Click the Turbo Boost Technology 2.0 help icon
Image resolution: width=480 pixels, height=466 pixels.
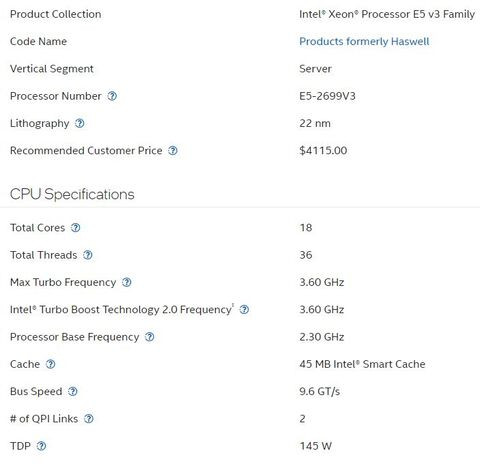coord(244,310)
